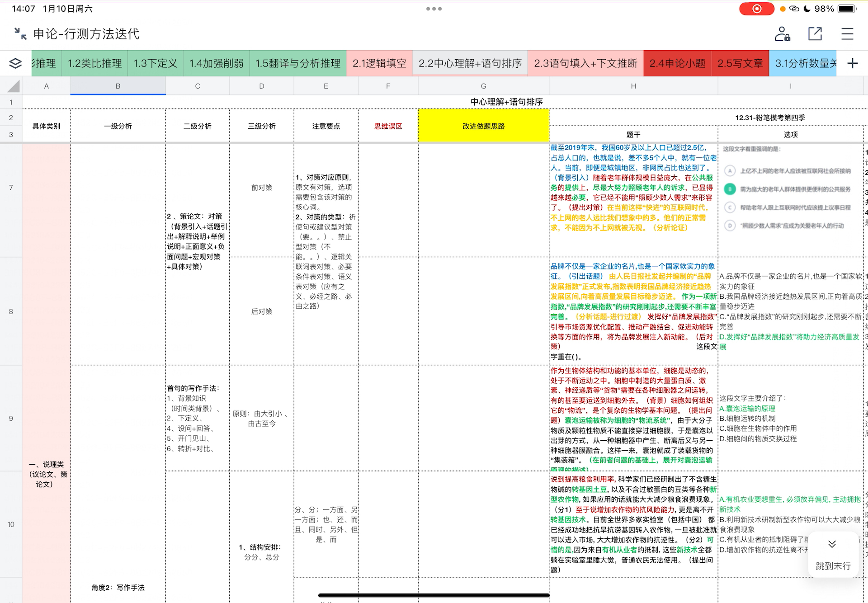Screen dimensions: 868x603
Task: Switch to the 1.4加强削弱 sheet tab
Action: point(216,63)
